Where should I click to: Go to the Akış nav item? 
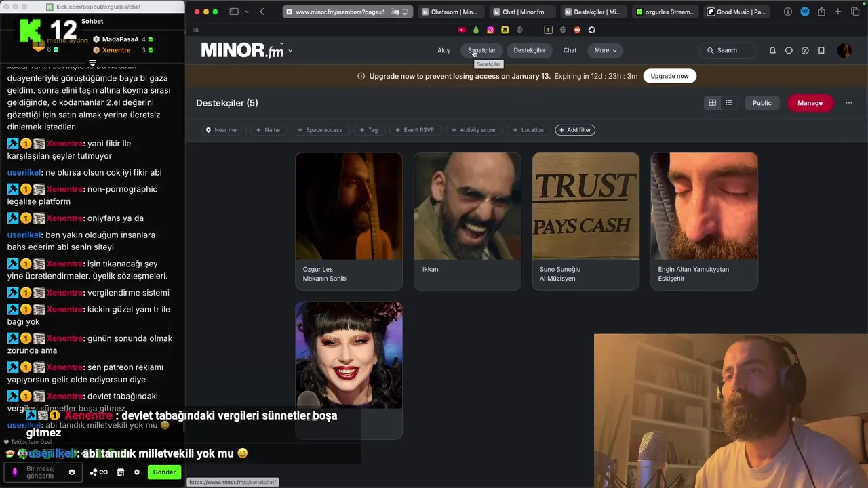click(443, 50)
